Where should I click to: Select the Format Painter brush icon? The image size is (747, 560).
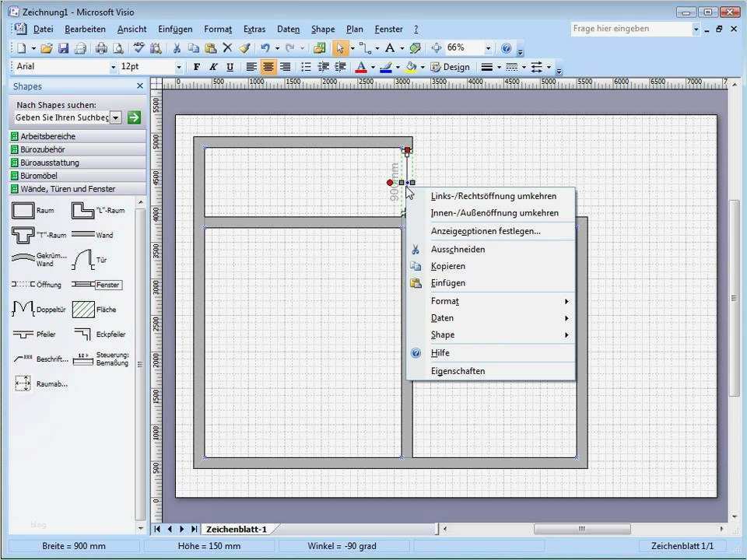245,48
